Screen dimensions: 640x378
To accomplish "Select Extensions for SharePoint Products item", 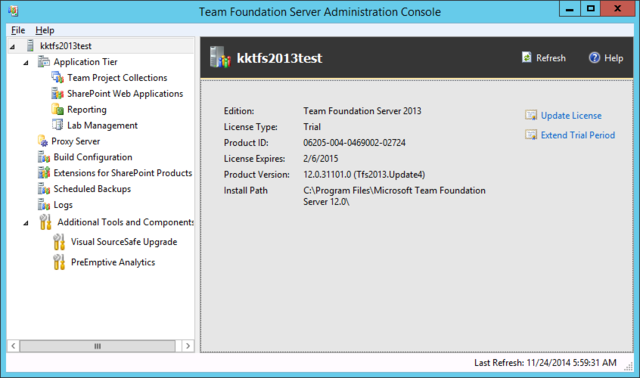I will 122,173.
